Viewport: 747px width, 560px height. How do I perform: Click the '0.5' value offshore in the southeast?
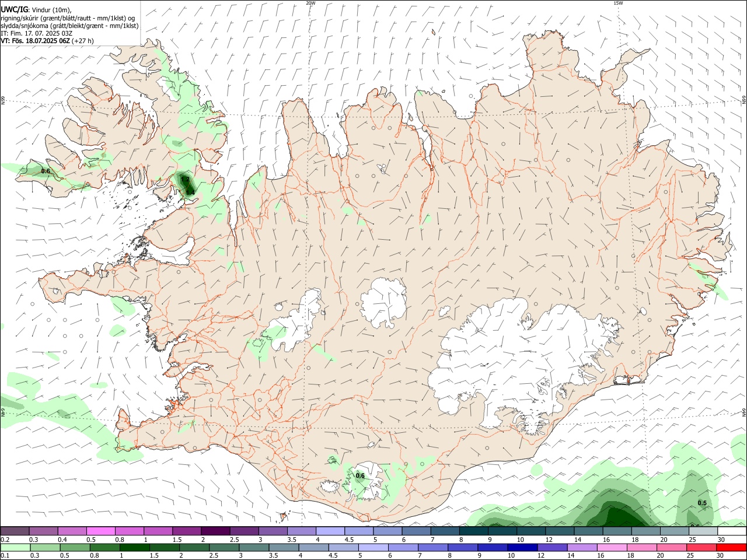pyautogui.click(x=702, y=503)
